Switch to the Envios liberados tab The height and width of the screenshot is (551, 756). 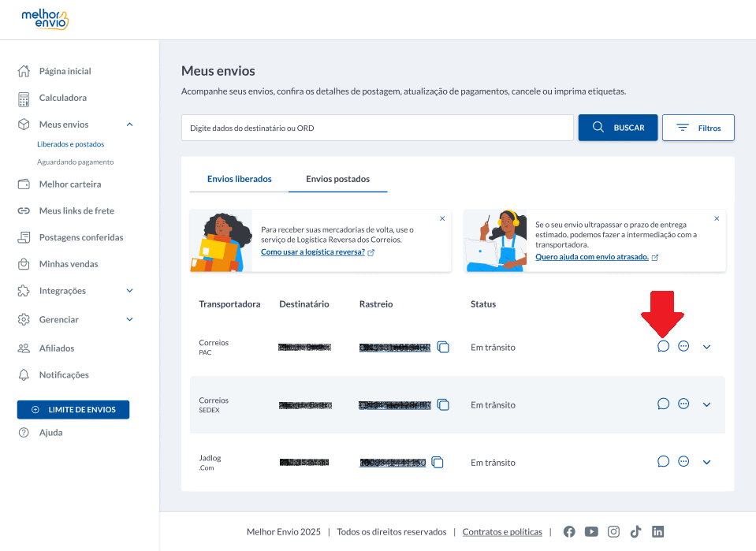pos(239,179)
